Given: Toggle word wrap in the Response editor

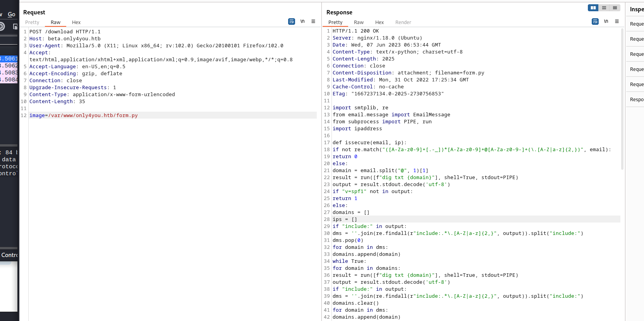Looking at the screenshot, I should 595,21.
